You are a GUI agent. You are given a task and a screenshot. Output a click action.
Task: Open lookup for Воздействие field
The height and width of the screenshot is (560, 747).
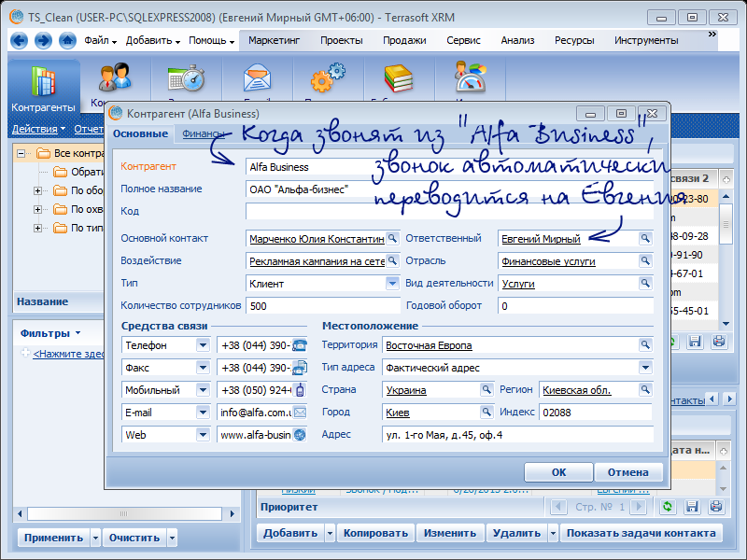tap(392, 260)
